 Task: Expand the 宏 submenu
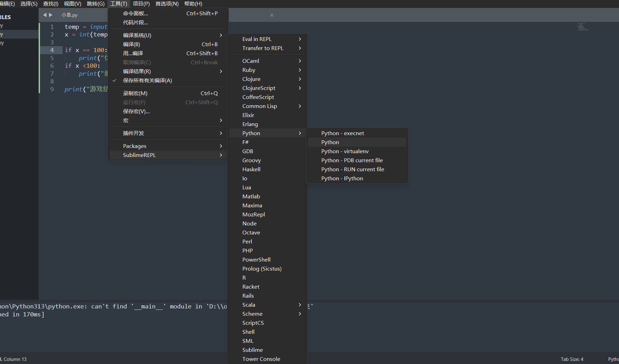coord(167,121)
